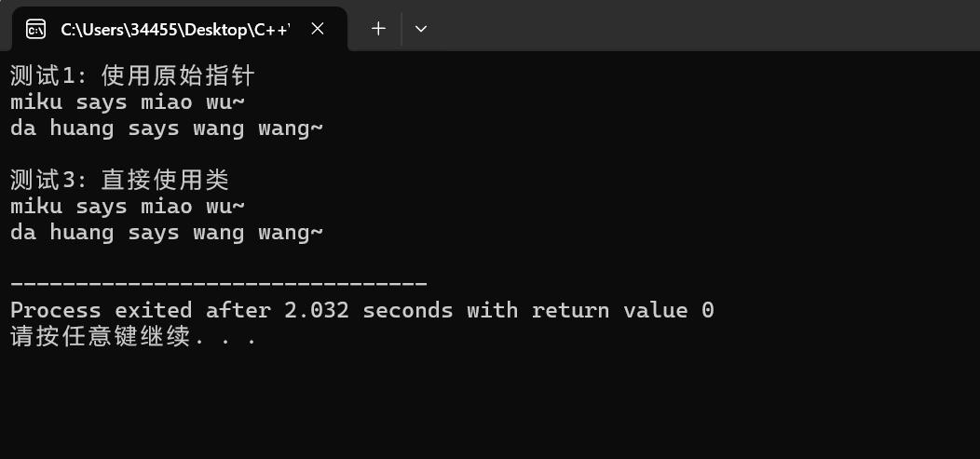This screenshot has width=980, height=459.
Task: Click the miku says miao wu~ line under 测试3
Action: (129, 206)
